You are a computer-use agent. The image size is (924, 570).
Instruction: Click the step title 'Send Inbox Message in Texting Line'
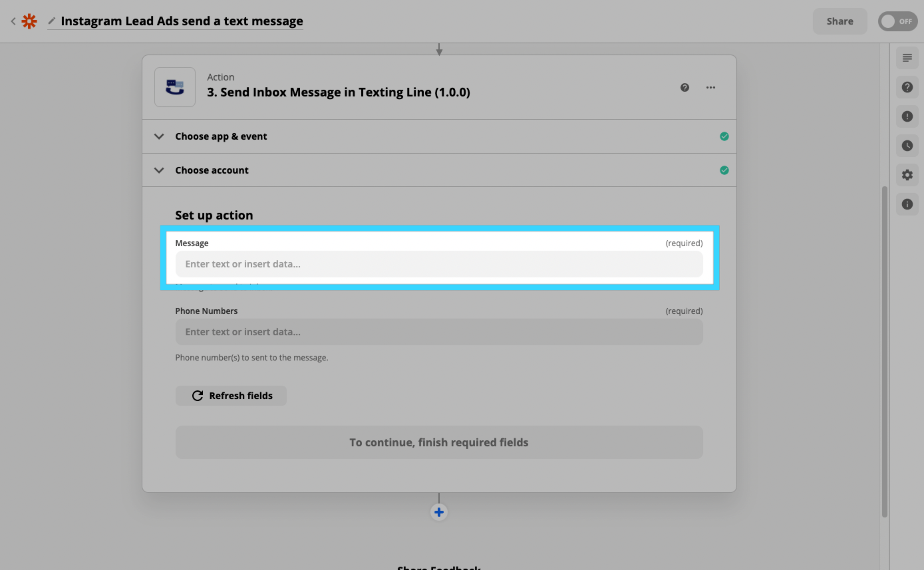click(339, 92)
